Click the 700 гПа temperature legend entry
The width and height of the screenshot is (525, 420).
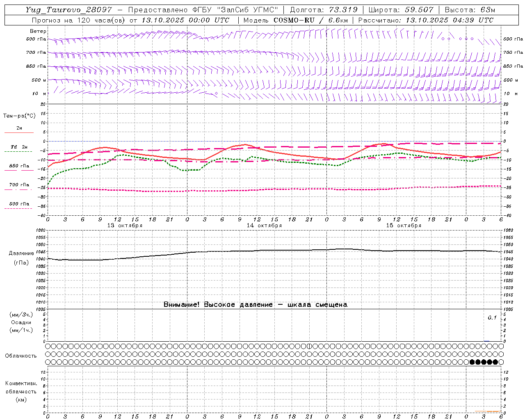pyautogui.click(x=19, y=186)
